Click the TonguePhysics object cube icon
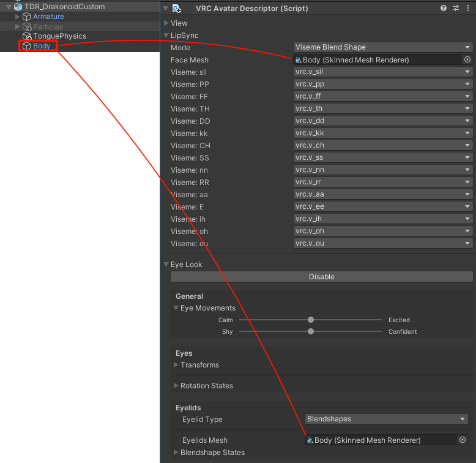 (27, 36)
